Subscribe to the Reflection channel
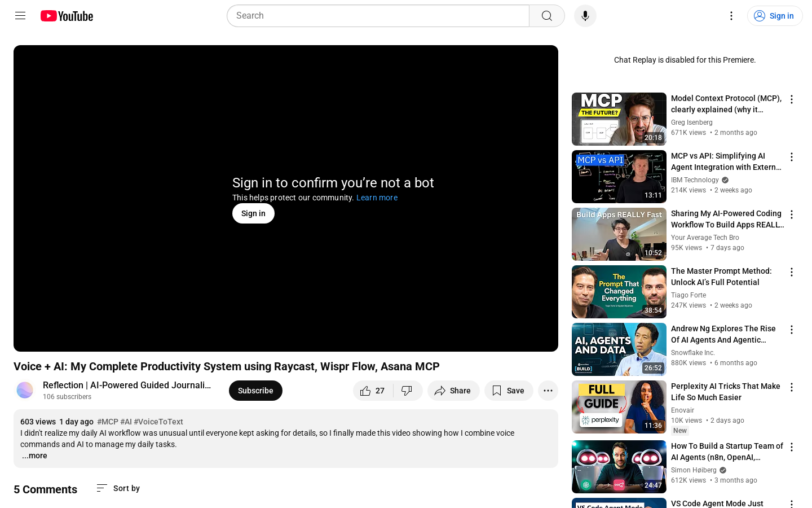812x508 pixels. point(255,391)
